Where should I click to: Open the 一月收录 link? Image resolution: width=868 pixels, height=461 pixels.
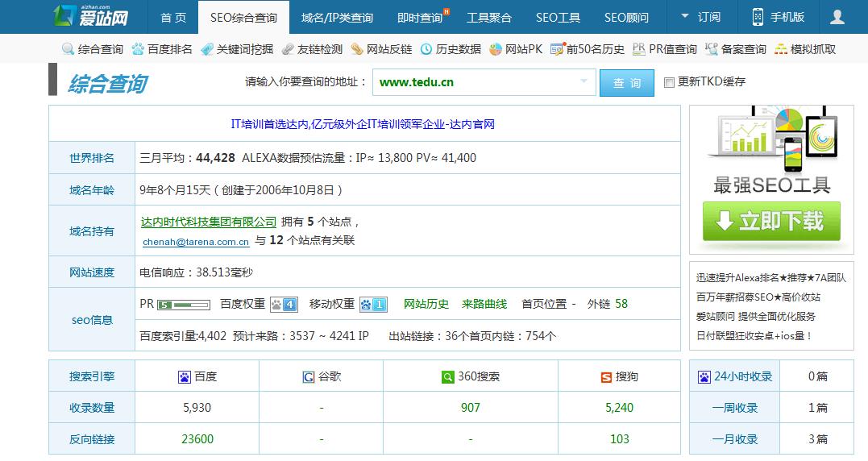734,439
